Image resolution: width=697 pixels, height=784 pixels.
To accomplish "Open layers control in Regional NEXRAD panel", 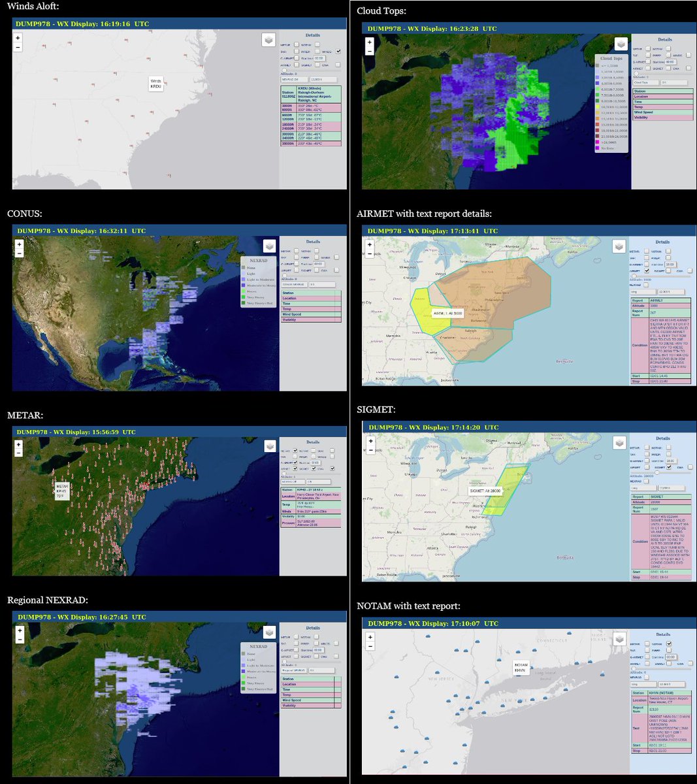I will pyautogui.click(x=268, y=634).
